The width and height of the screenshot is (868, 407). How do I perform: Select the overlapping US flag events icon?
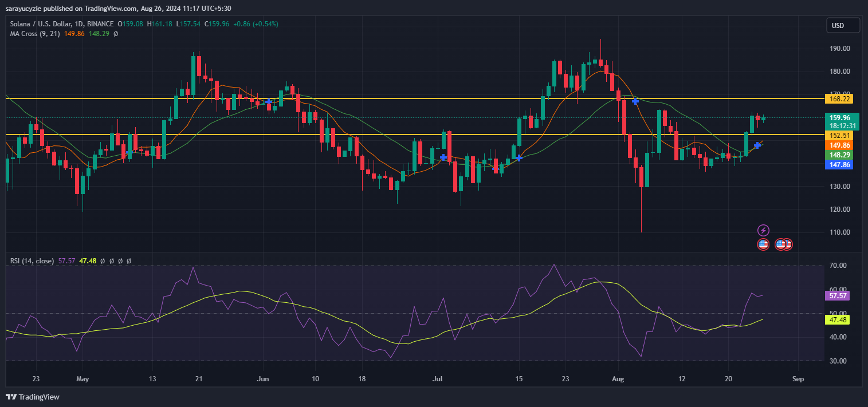pyautogui.click(x=783, y=244)
